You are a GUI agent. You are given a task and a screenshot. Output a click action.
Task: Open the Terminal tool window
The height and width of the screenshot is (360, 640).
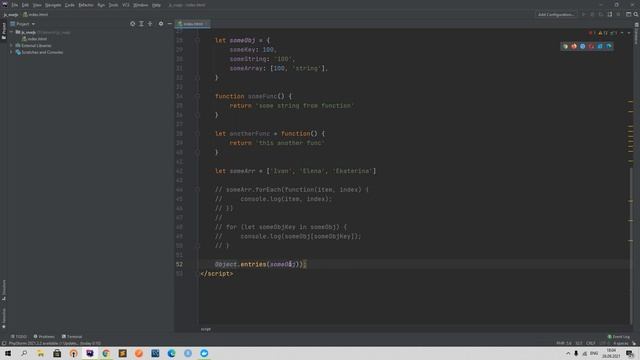(72, 336)
